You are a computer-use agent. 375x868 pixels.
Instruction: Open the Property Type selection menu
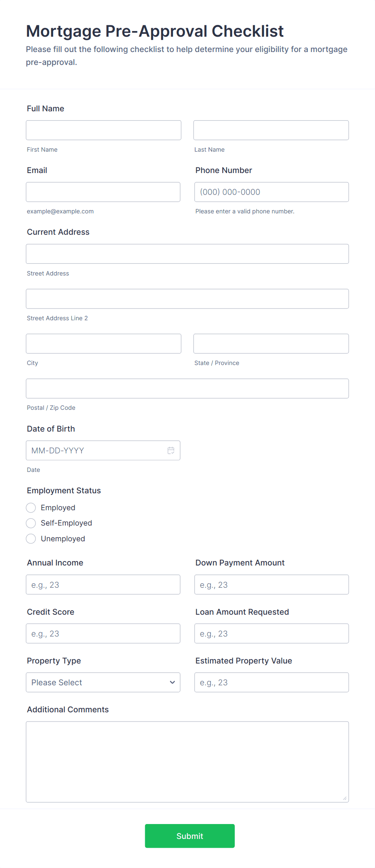tap(103, 682)
